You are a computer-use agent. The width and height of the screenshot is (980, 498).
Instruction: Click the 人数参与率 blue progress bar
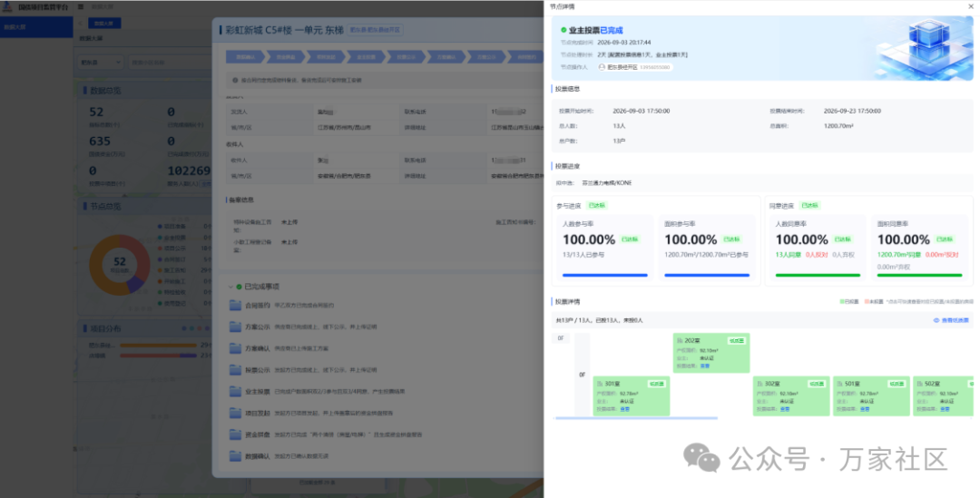605,275
